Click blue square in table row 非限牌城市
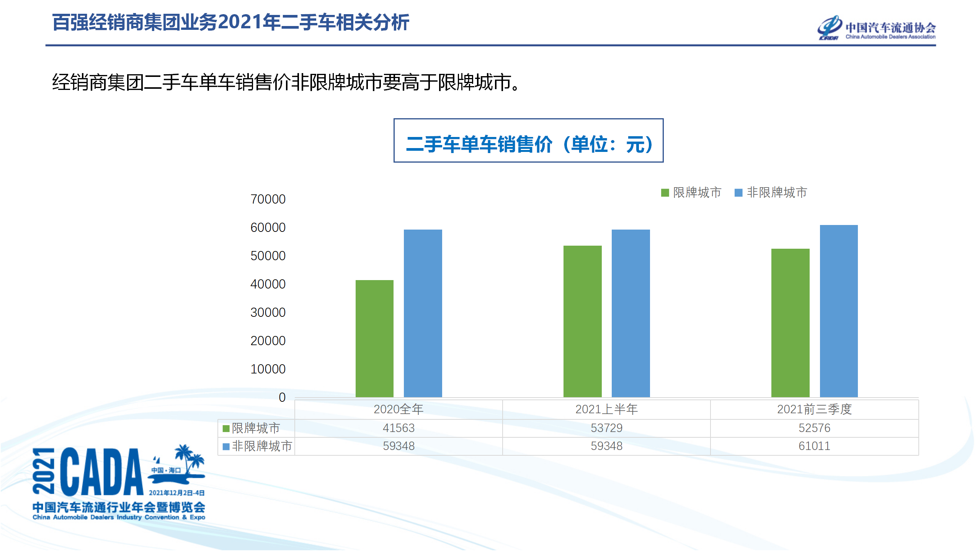980x551 pixels. pos(226,446)
